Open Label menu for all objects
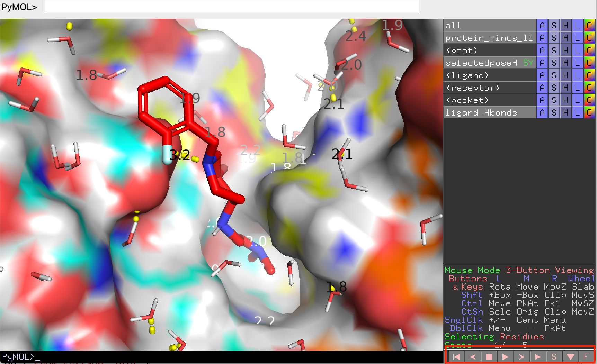Image resolution: width=597 pixels, height=364 pixels. click(x=577, y=25)
